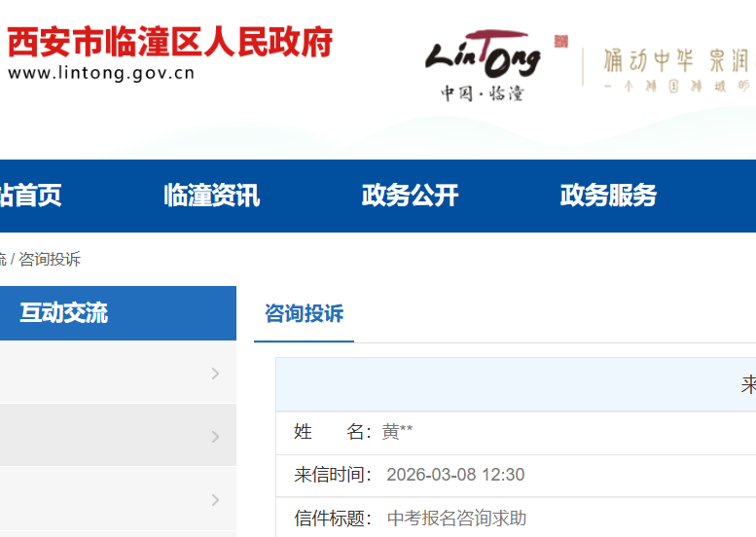Viewport: 756px width, 537px height.
Task: Expand the highlighted second sidebar item chevron
Action: click(215, 437)
